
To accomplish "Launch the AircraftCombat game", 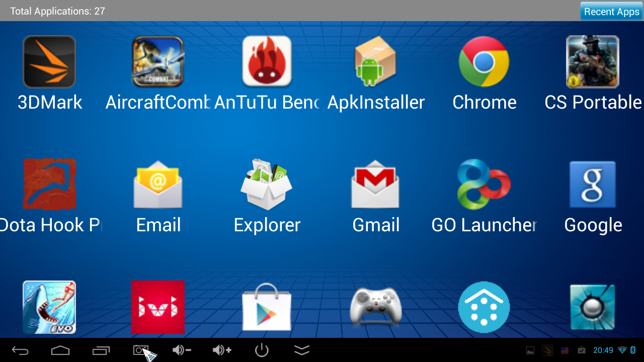I will coord(158,62).
